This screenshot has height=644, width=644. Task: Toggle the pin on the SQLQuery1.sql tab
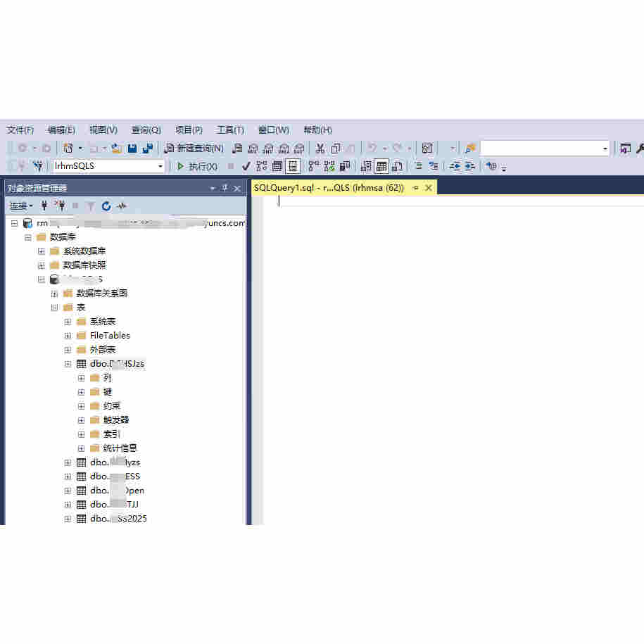pyautogui.click(x=416, y=188)
